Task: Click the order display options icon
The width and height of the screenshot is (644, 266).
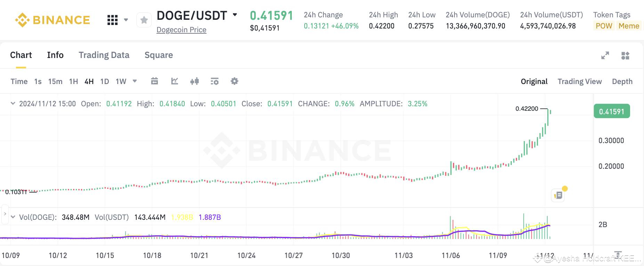Action: coord(215,81)
